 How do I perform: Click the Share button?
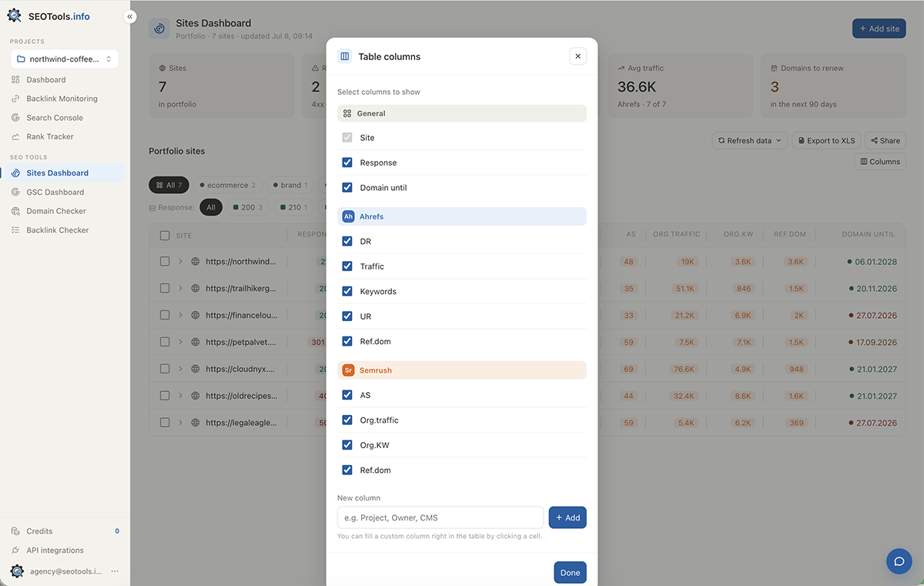[885, 141]
